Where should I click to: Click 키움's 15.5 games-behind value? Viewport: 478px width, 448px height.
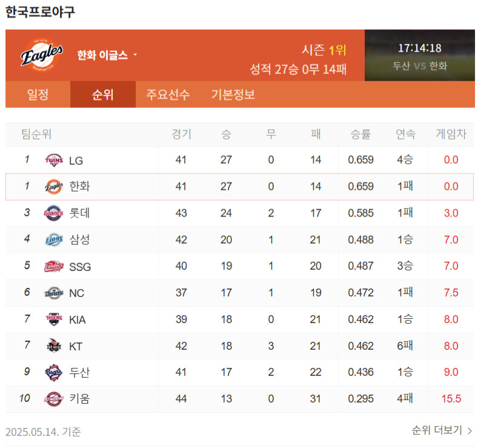click(451, 399)
